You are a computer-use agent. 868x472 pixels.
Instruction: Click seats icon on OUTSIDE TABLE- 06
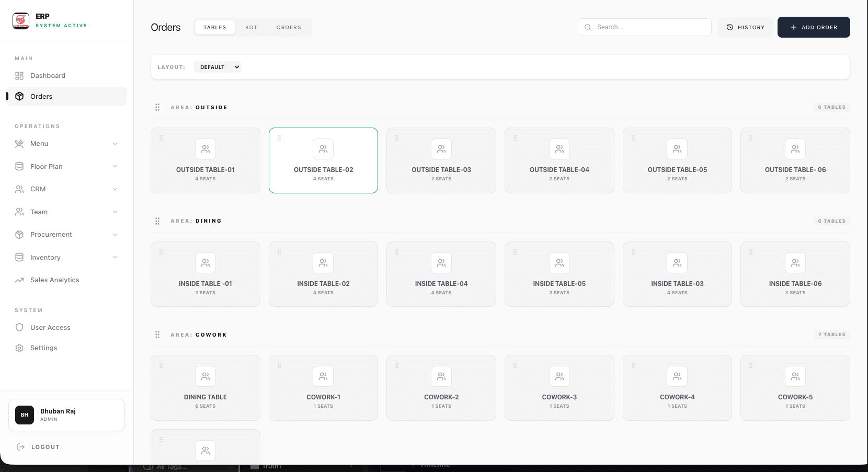point(795,149)
